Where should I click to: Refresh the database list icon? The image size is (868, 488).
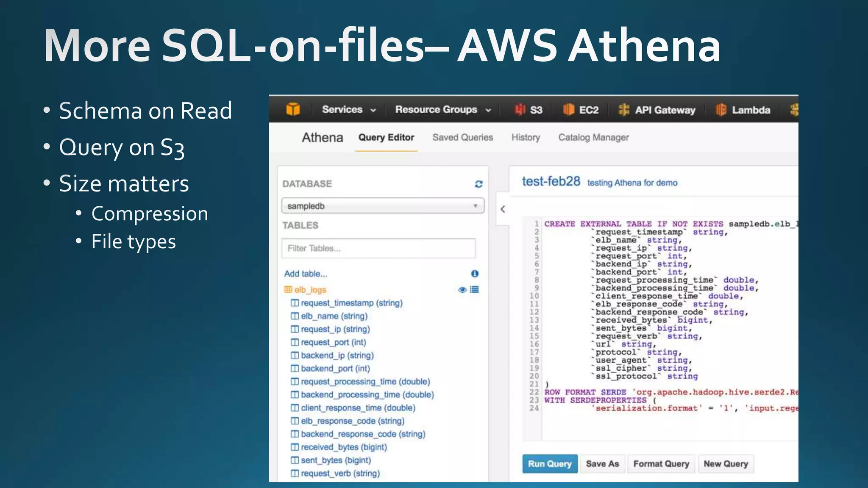click(x=479, y=184)
